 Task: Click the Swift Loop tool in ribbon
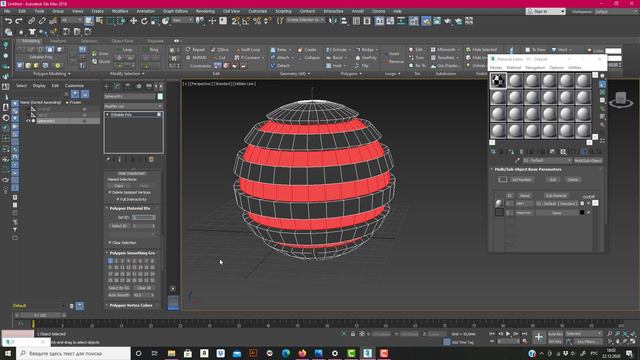[x=247, y=50]
